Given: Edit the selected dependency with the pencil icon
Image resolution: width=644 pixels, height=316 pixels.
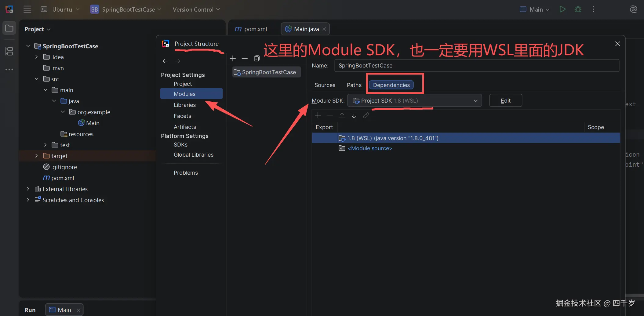Looking at the screenshot, I should pyautogui.click(x=366, y=115).
